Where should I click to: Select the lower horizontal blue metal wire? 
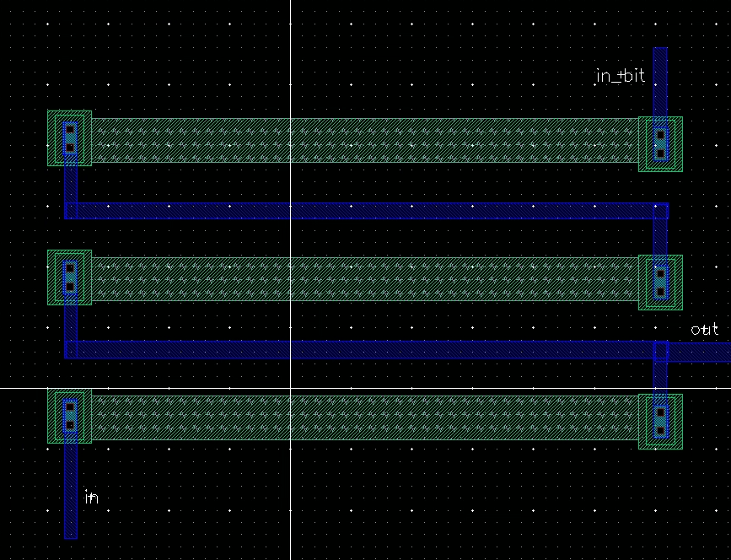coord(367,350)
